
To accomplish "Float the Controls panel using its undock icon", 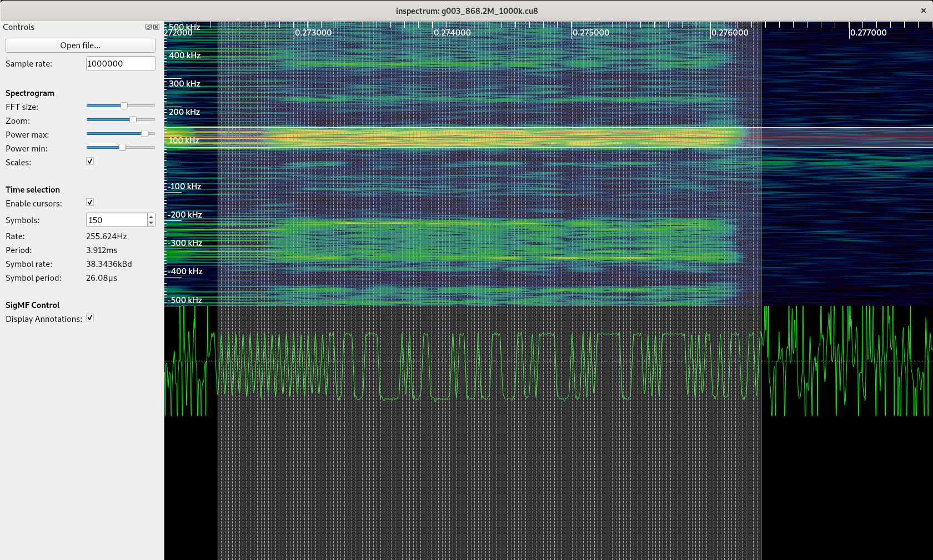I will pos(148,27).
